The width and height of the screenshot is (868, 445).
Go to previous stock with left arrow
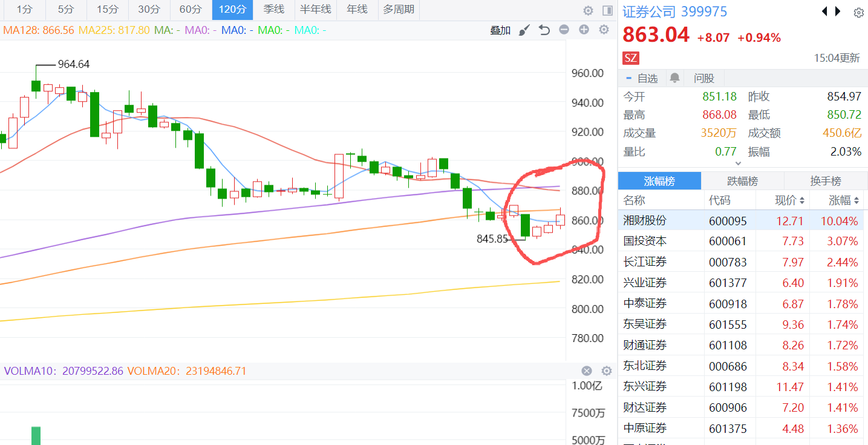click(x=824, y=12)
